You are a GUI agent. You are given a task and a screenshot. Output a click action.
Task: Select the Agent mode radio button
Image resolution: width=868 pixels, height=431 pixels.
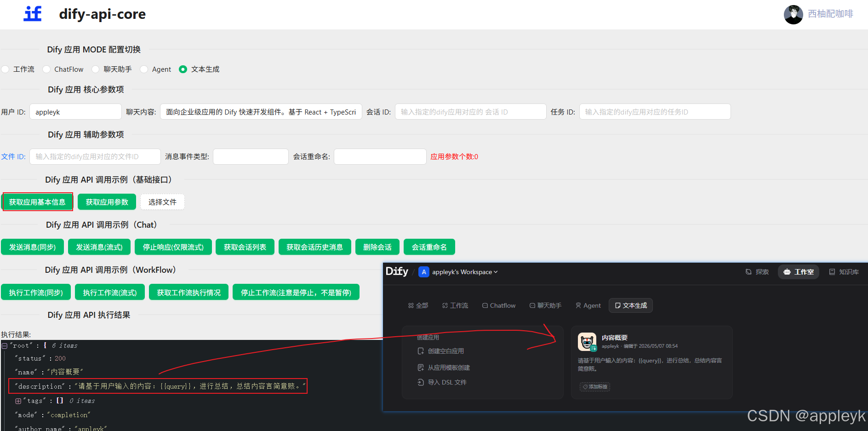click(x=144, y=69)
